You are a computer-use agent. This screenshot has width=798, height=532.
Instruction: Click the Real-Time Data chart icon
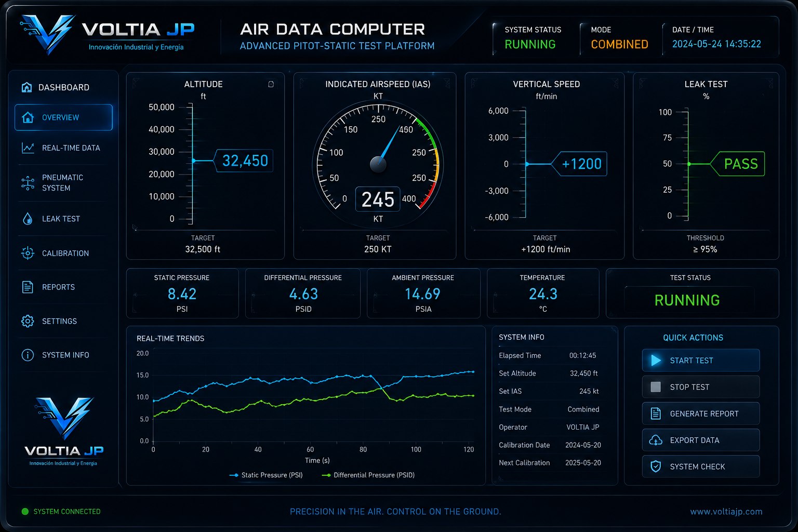click(28, 148)
